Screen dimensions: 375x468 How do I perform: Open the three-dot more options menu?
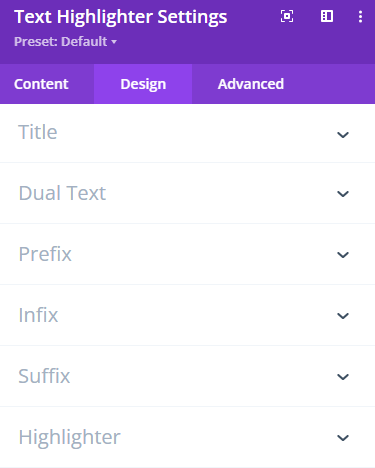(360, 16)
